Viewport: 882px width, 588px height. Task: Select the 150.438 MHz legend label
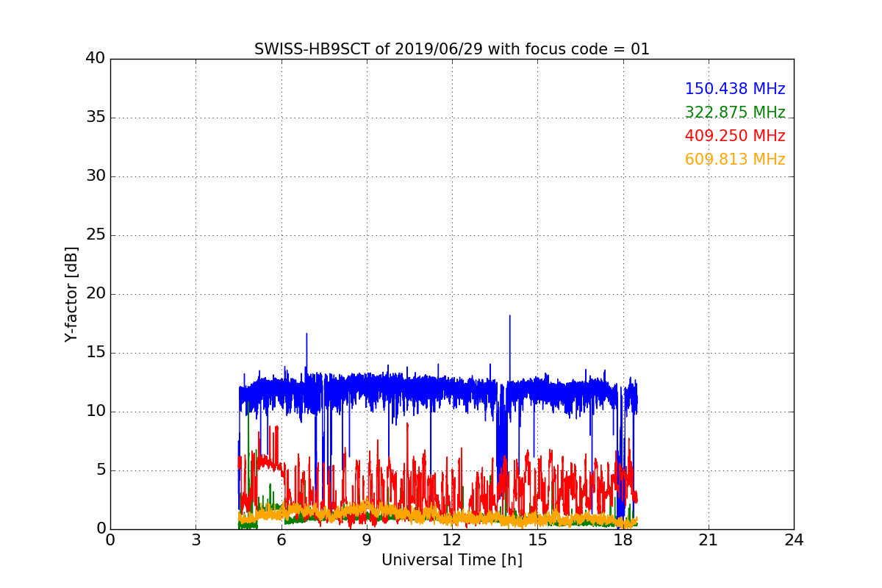click(735, 89)
